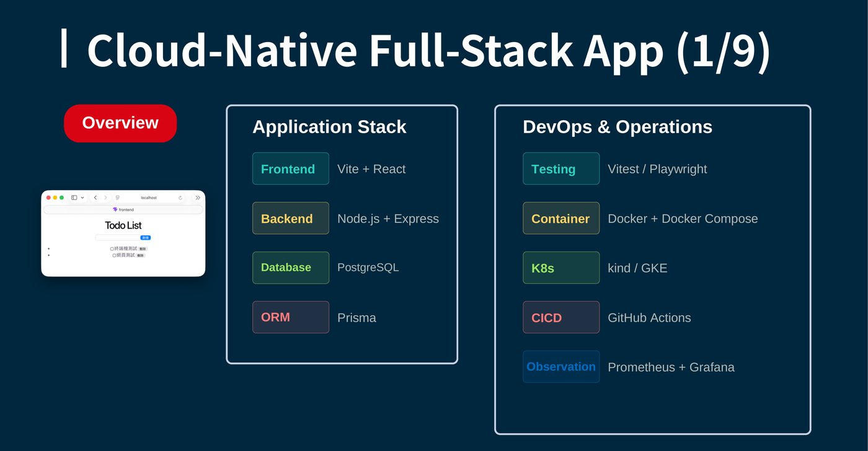
Task: Open the Safari toolbar overflow double-chevron
Action: tap(198, 198)
